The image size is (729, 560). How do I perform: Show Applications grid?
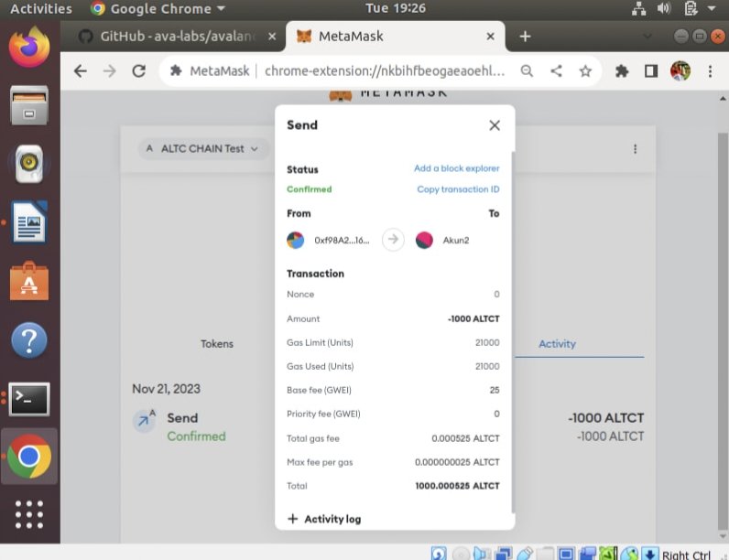pyautogui.click(x=29, y=514)
